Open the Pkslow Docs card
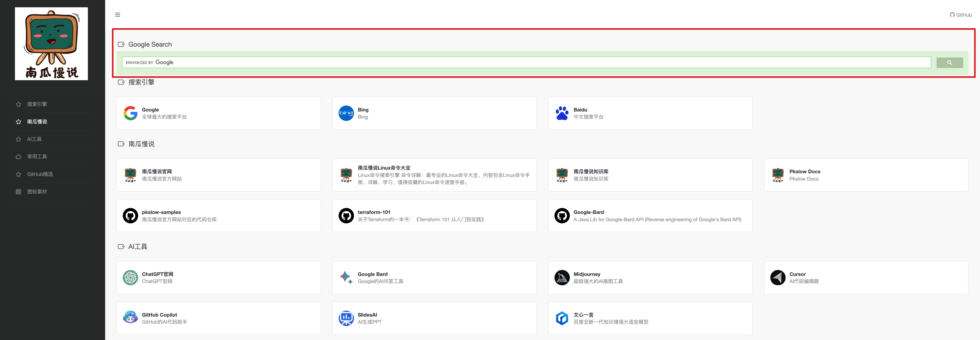 (x=865, y=175)
